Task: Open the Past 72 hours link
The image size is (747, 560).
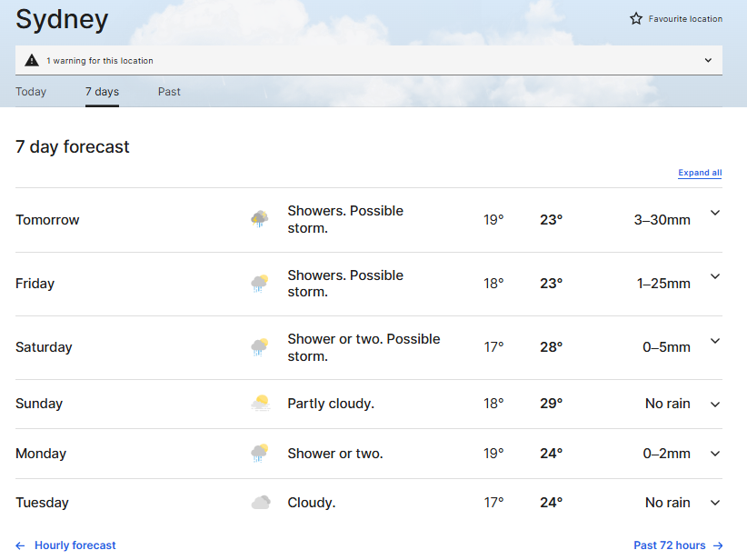Action: (x=678, y=545)
